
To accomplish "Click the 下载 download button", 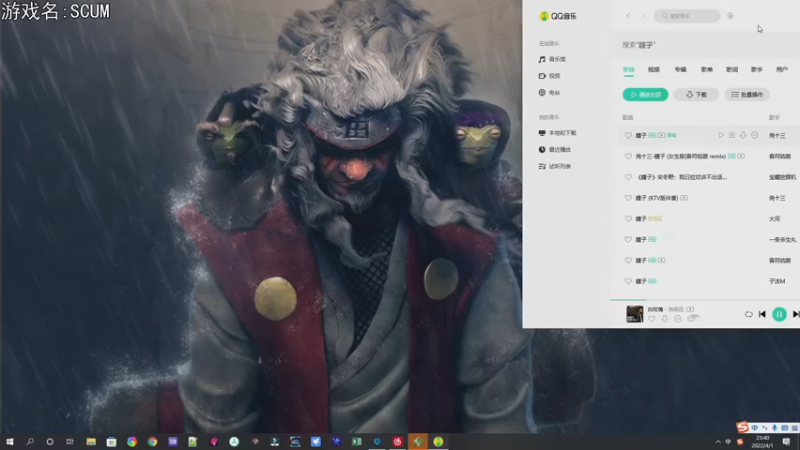I will pos(696,94).
